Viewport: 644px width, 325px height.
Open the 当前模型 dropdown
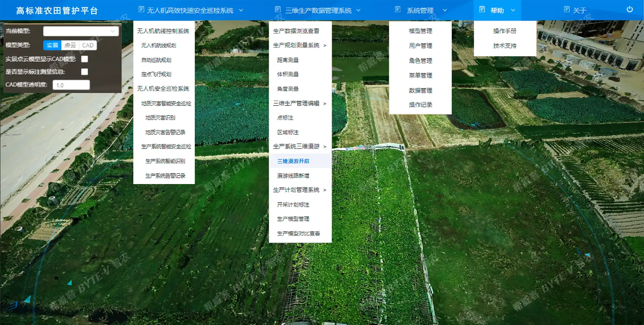[x=81, y=31]
